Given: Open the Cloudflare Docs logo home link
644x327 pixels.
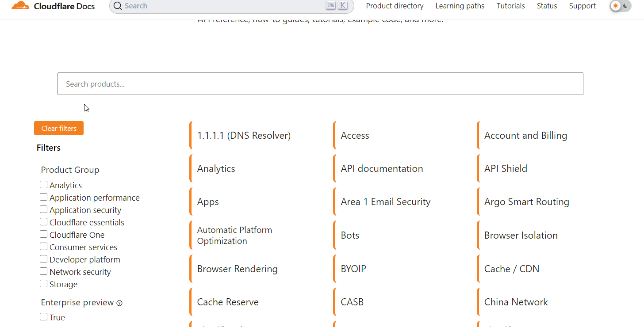Looking at the screenshot, I should [53, 6].
